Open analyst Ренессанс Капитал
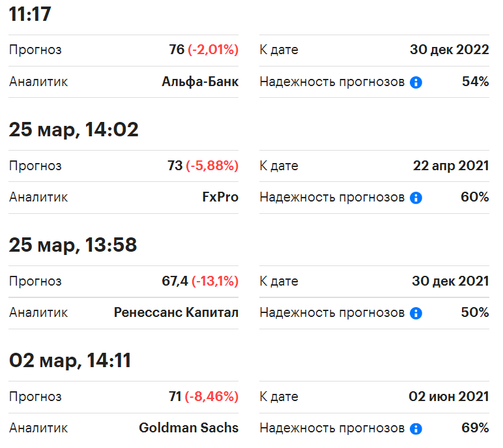 point(176,312)
